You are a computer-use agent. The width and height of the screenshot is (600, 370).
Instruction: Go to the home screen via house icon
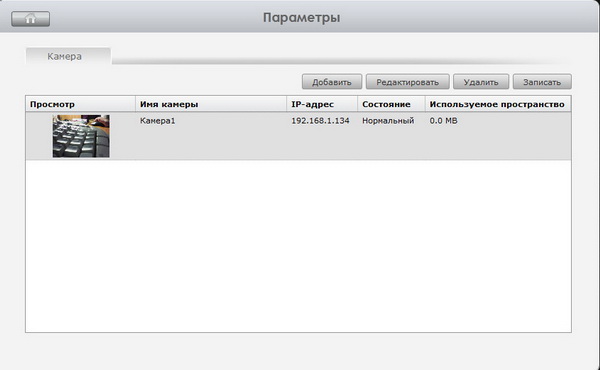pos(30,18)
